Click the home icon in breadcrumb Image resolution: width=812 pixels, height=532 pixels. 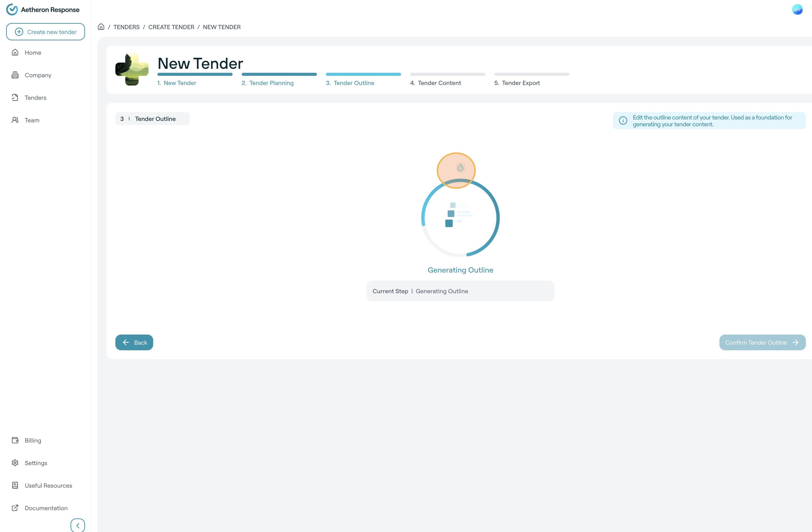101,27
